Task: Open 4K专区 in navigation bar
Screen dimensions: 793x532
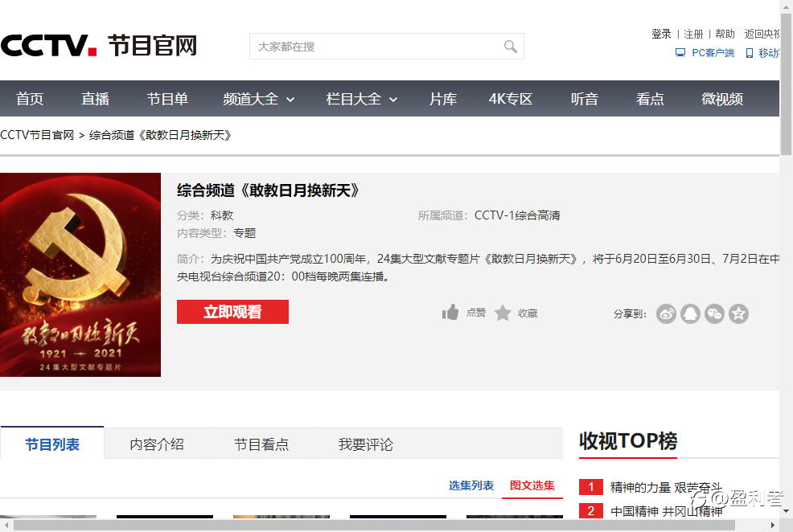Action: point(510,99)
